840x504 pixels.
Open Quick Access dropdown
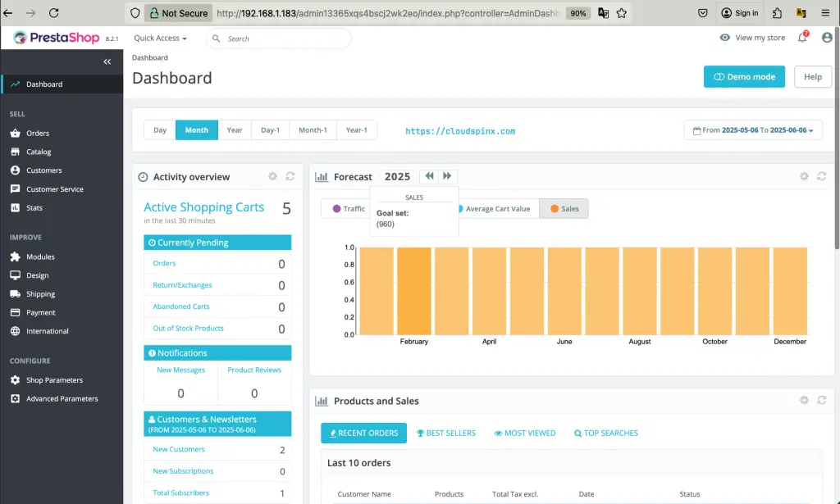160,39
